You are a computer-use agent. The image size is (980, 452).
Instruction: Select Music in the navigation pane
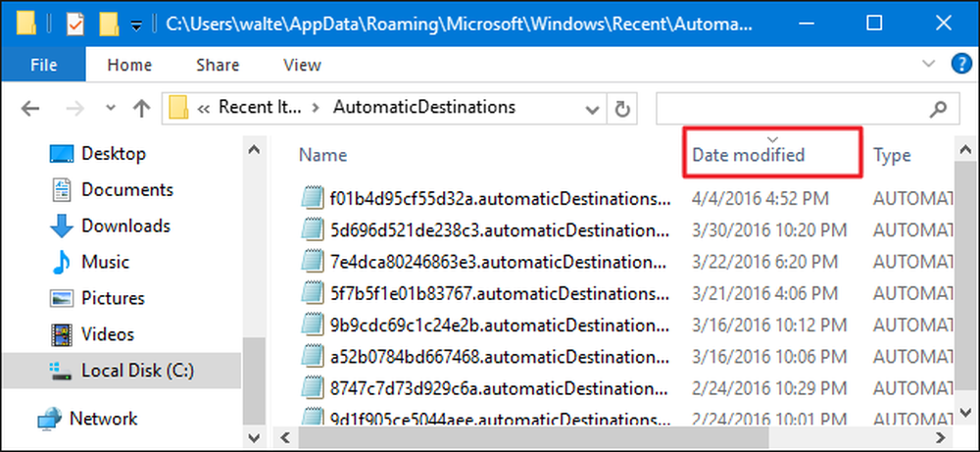(104, 262)
